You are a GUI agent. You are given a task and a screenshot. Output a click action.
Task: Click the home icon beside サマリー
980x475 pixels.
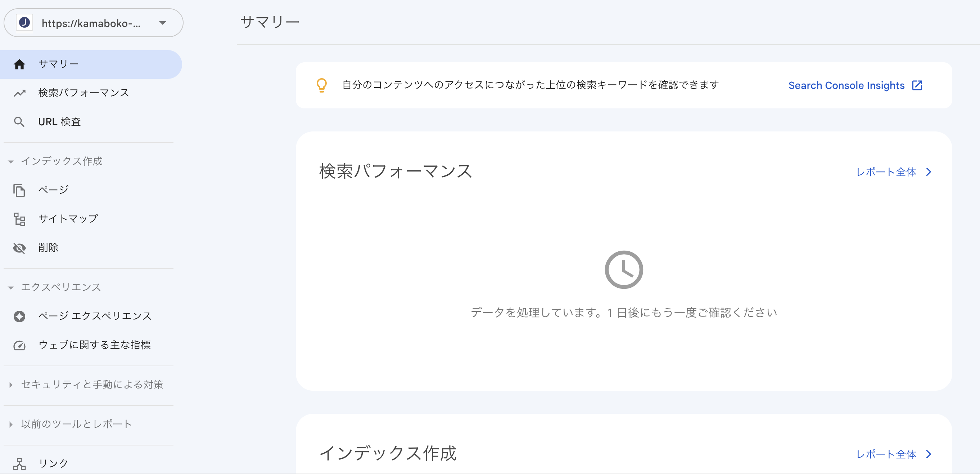click(x=19, y=64)
